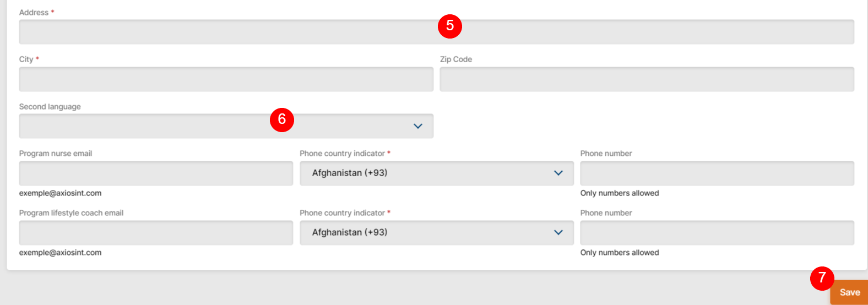868x305 pixels.
Task: Click the Zip Code label text
Action: point(456,59)
